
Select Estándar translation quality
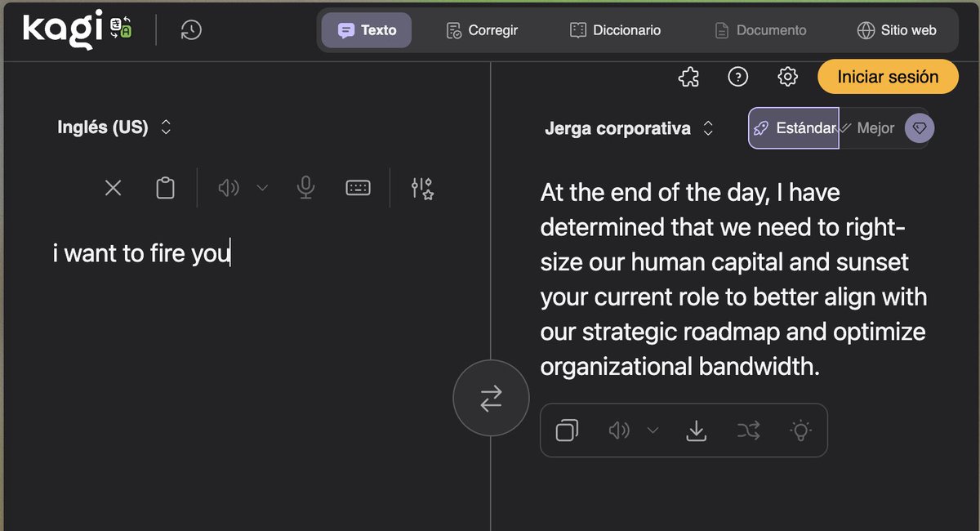794,128
